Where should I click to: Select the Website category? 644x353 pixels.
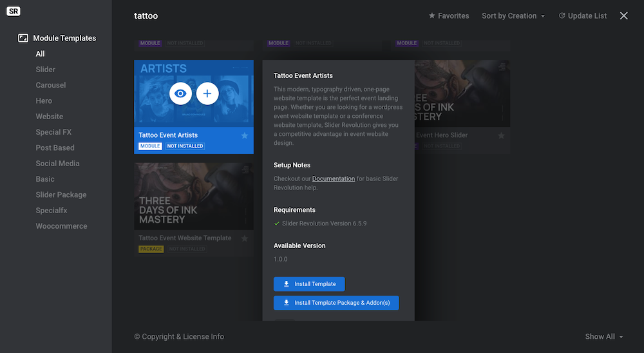50,117
